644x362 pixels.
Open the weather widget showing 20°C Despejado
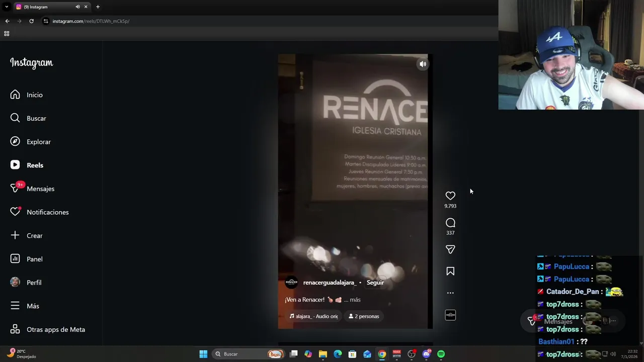21,354
